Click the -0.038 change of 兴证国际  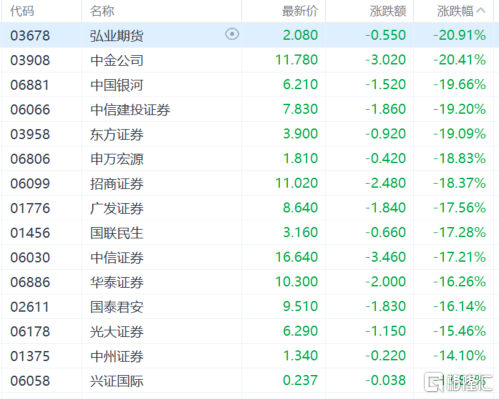click(x=386, y=381)
